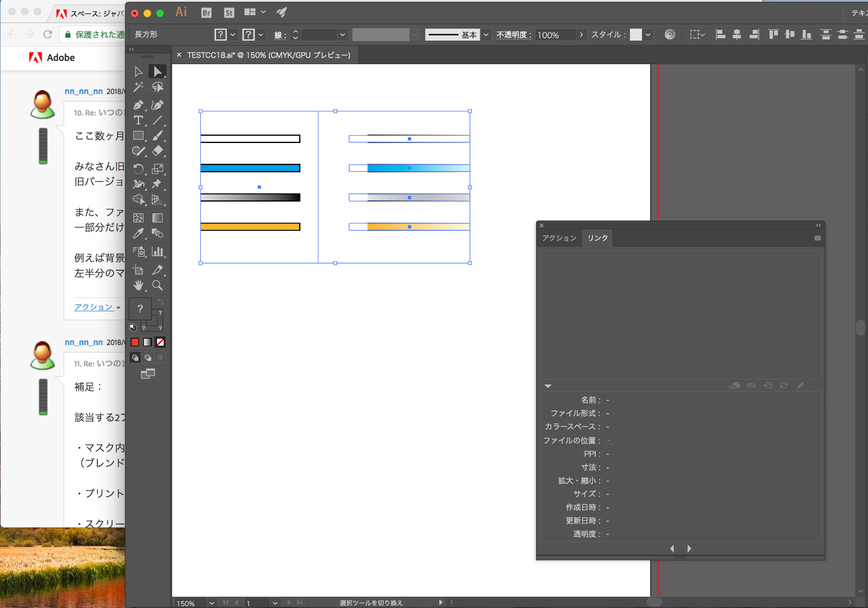Open the arrange documents dropdown

255,12
